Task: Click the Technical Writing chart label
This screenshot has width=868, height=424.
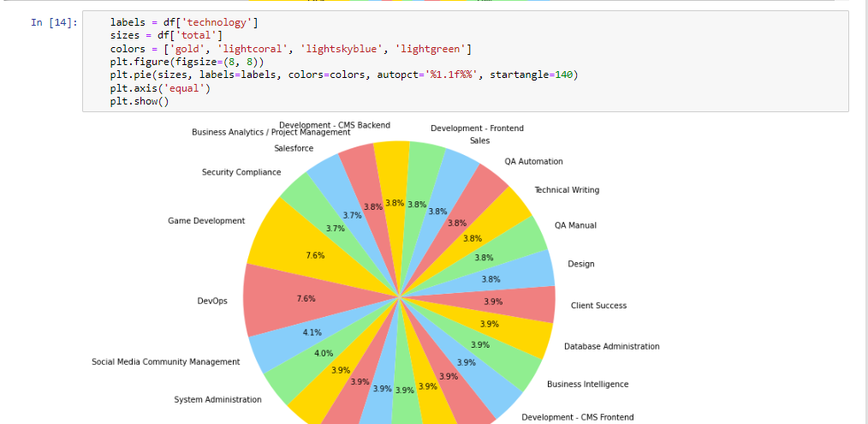Action: point(567,190)
